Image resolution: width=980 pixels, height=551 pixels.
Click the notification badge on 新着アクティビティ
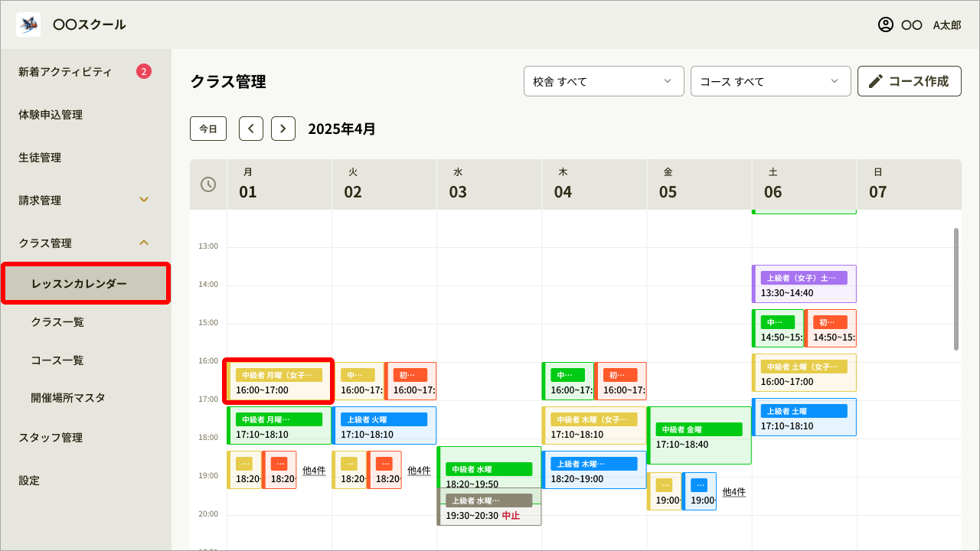pyautogui.click(x=144, y=72)
